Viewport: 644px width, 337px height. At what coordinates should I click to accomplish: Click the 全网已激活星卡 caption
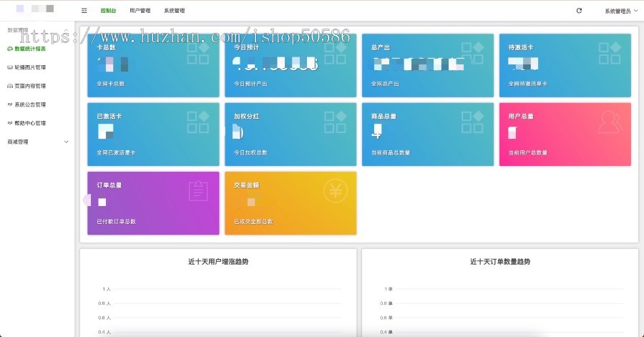point(116,152)
